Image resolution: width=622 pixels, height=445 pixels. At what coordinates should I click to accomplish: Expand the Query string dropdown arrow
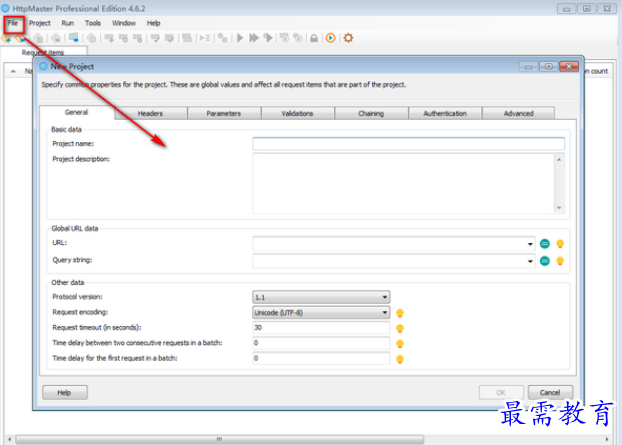tap(530, 261)
